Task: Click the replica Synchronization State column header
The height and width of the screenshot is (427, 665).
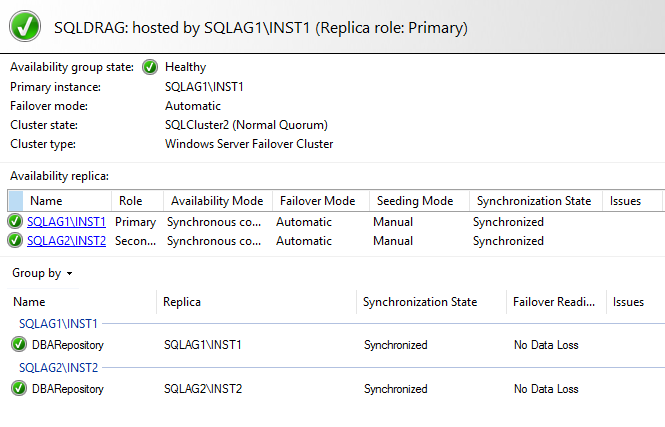Action: tap(534, 201)
